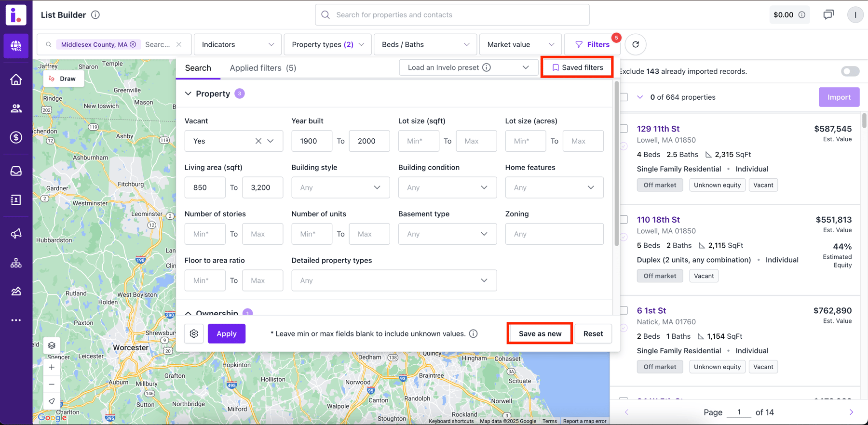Click the info icon beside List Builder
The image size is (868, 425).
[x=95, y=15]
